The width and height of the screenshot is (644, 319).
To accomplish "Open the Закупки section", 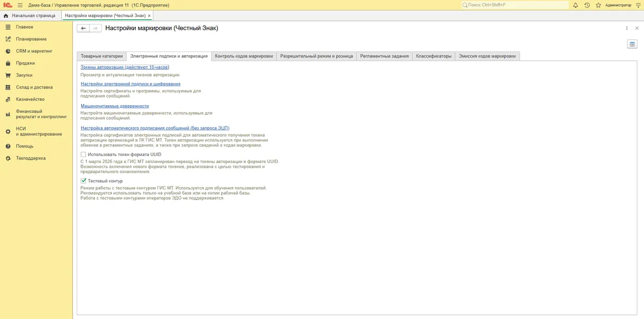I will click(24, 75).
